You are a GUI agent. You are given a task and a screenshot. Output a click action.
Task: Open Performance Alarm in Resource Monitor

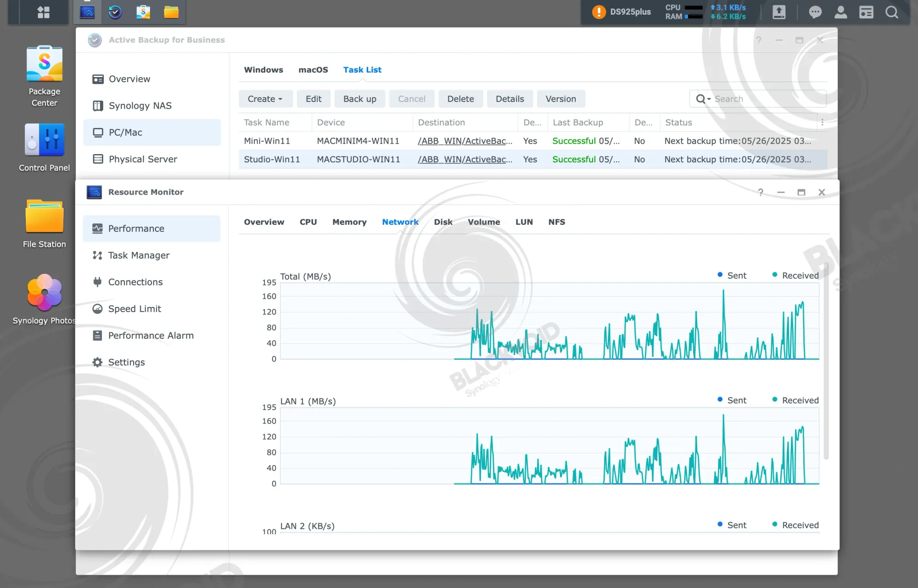tap(151, 335)
